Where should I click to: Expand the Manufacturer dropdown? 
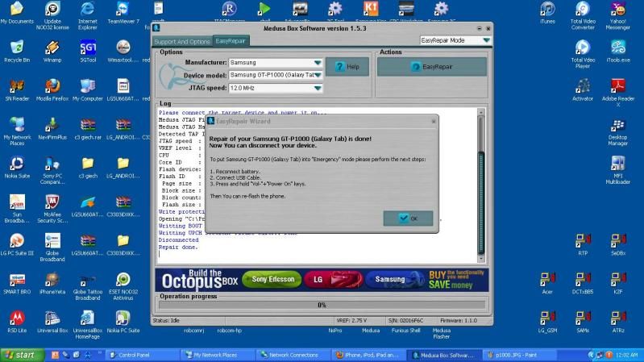[x=318, y=62]
